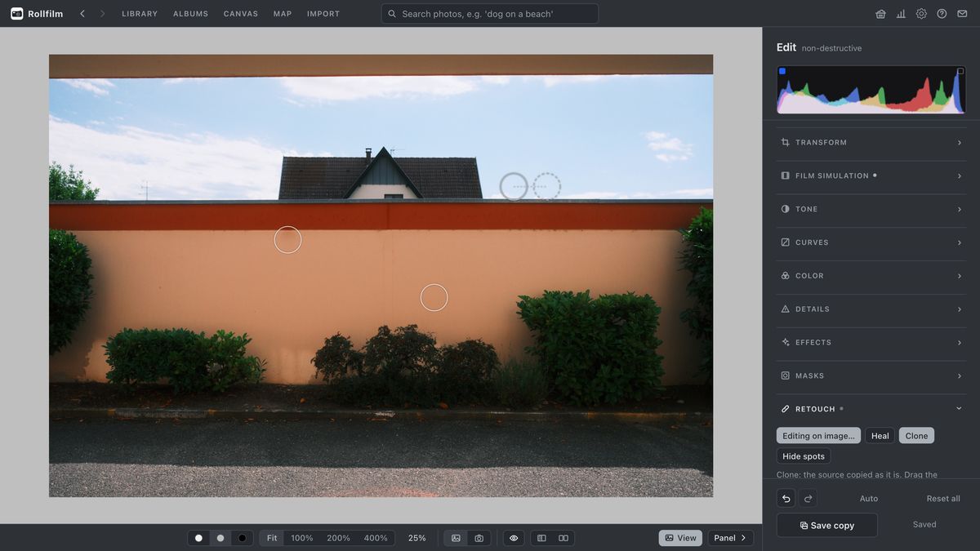Select the gray background option
Viewport: 980px width, 551px height.
[x=220, y=538]
